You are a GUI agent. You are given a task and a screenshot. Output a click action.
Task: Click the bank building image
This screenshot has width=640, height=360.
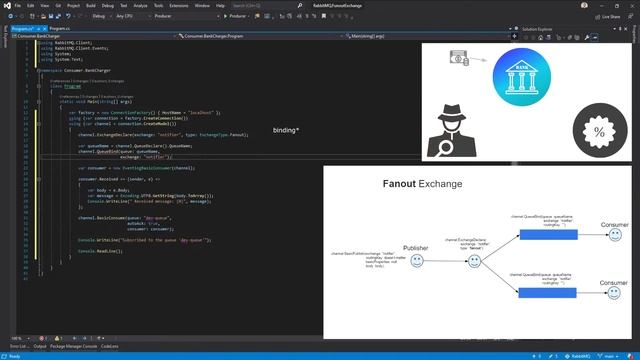coord(522,77)
